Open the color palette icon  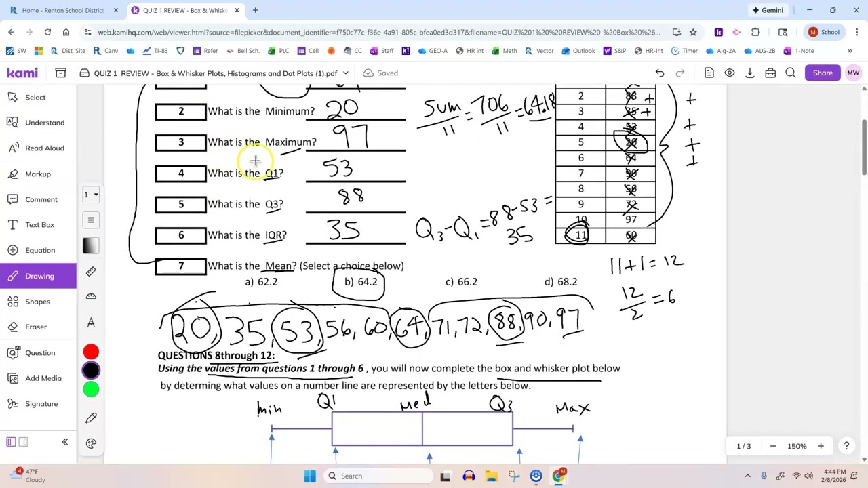tap(91, 443)
